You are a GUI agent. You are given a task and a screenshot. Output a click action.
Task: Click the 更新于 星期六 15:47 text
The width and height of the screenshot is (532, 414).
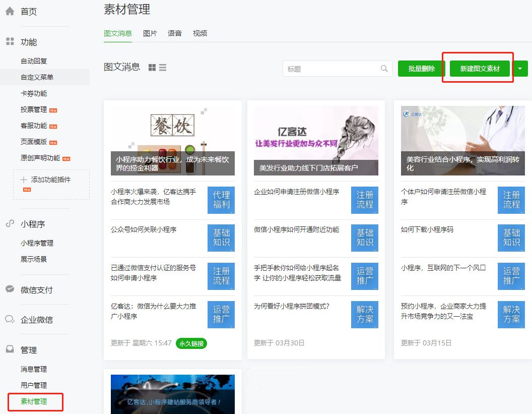pos(141,343)
